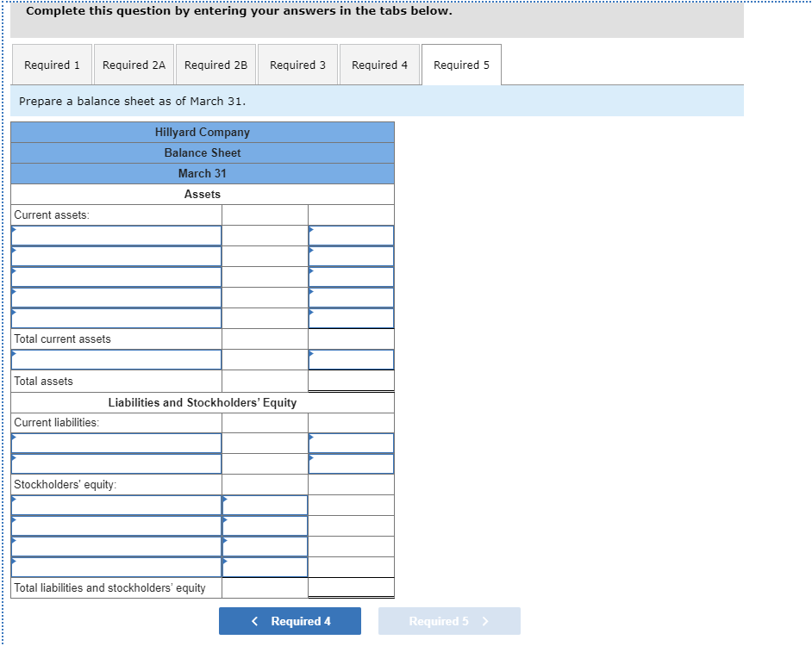Open third current asset account dropdown
This screenshot has height=646, width=812.
tap(116, 277)
